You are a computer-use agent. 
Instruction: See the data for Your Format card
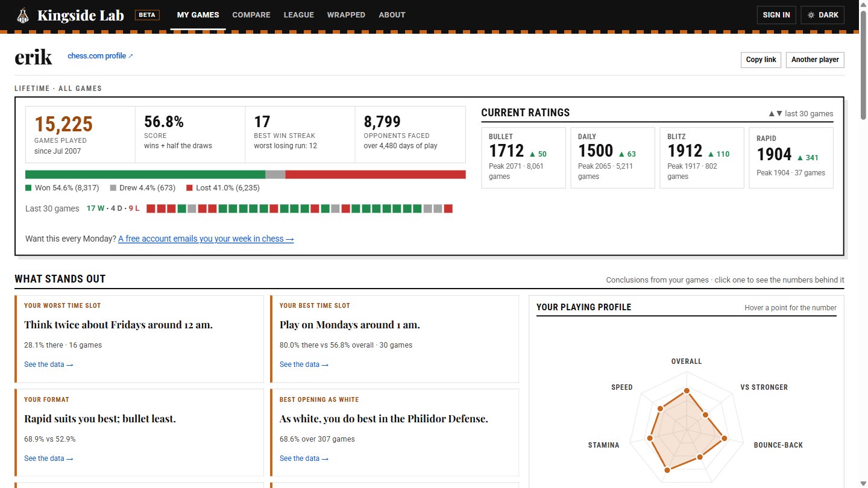pos(49,458)
